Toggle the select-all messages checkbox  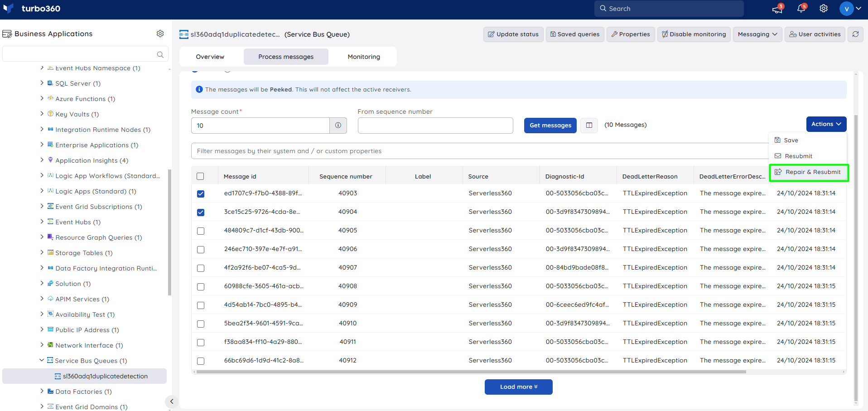coord(200,176)
